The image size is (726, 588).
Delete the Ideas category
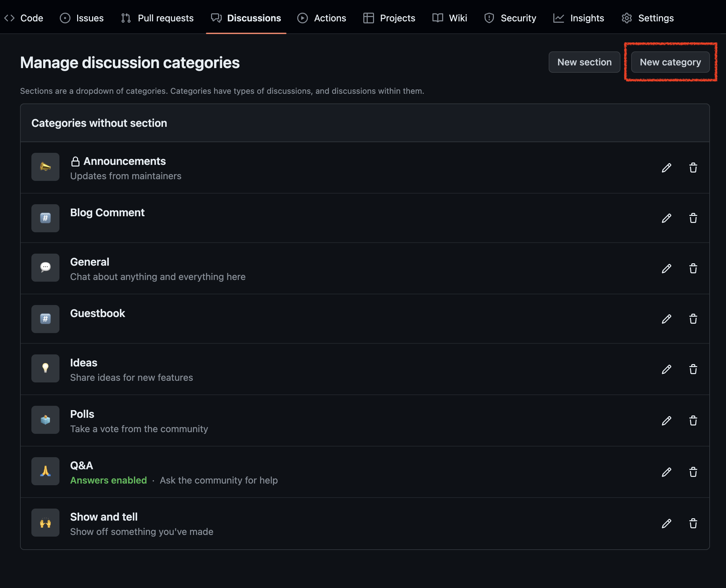(x=693, y=369)
